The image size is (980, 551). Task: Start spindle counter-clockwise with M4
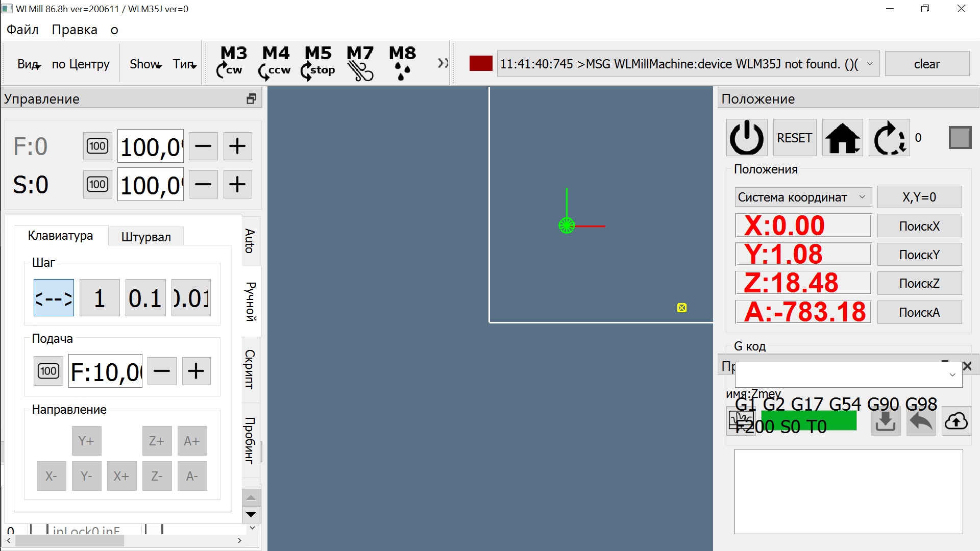[x=275, y=63]
